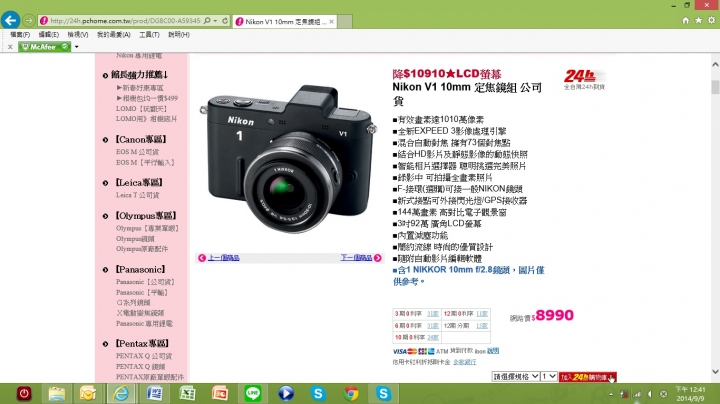Click Internet Explorer icon on taskbar
720x404 pixels.
121,393
